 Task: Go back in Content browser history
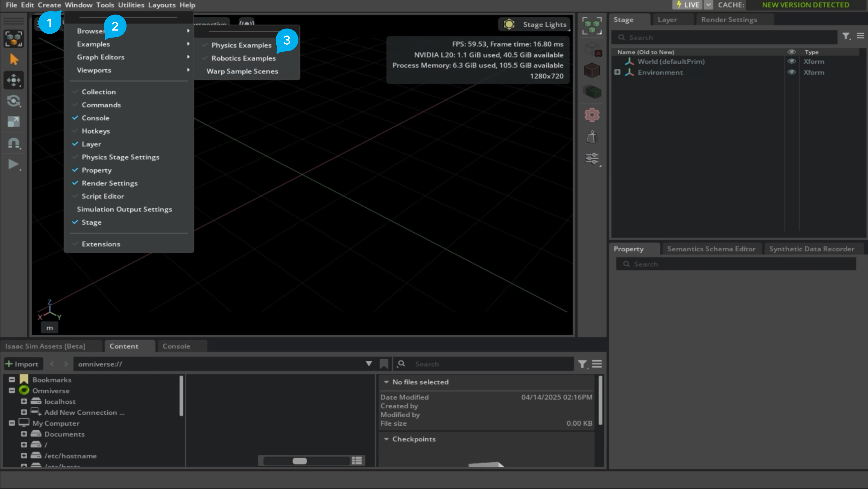pos(52,364)
